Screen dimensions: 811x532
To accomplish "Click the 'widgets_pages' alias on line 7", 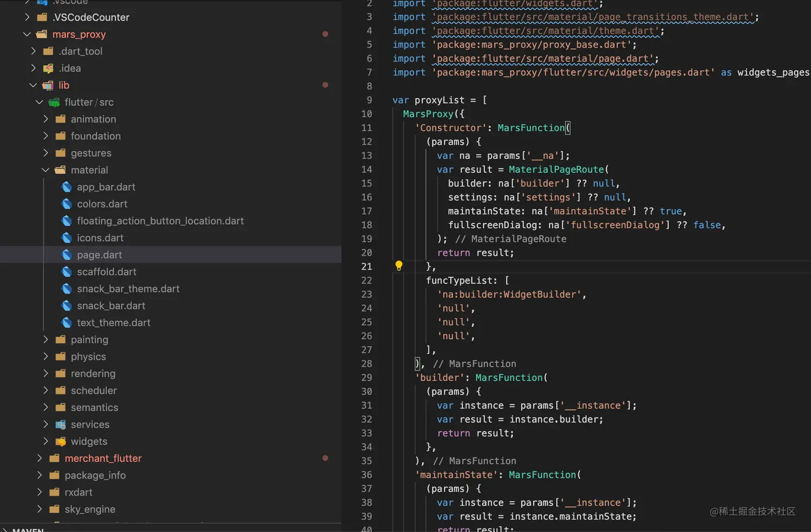I will click(x=773, y=72).
